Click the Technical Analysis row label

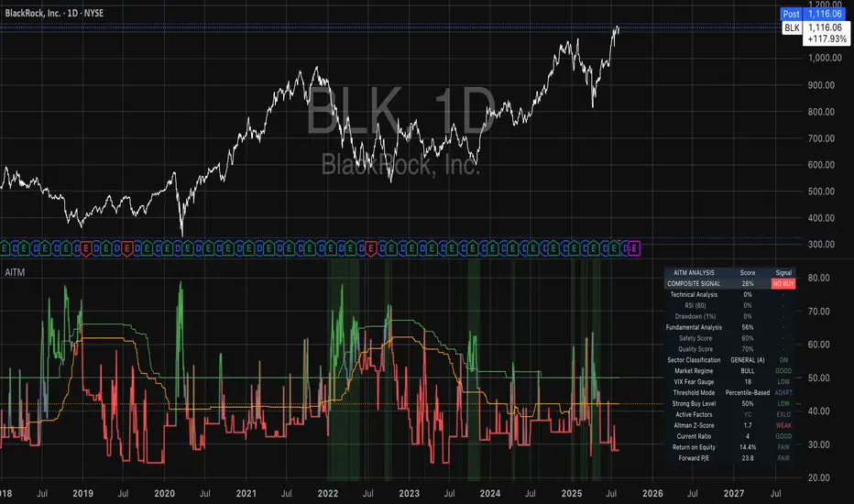694,295
